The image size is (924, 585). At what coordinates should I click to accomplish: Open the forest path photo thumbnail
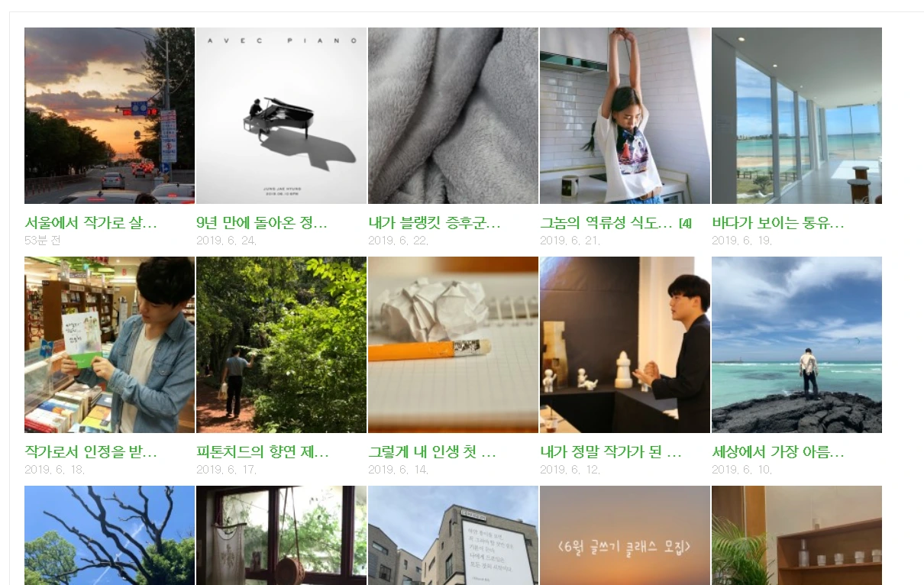click(281, 344)
